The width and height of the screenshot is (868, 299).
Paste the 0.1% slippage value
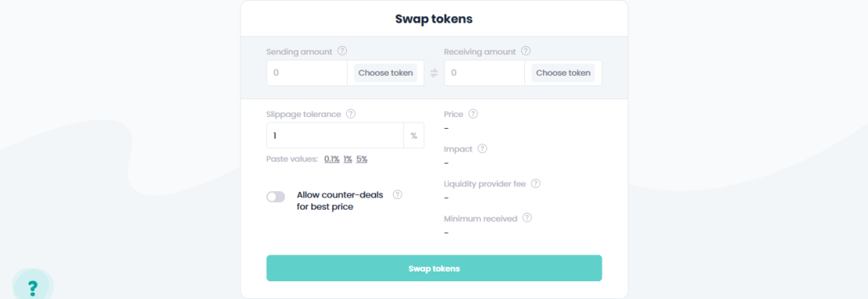(x=332, y=160)
